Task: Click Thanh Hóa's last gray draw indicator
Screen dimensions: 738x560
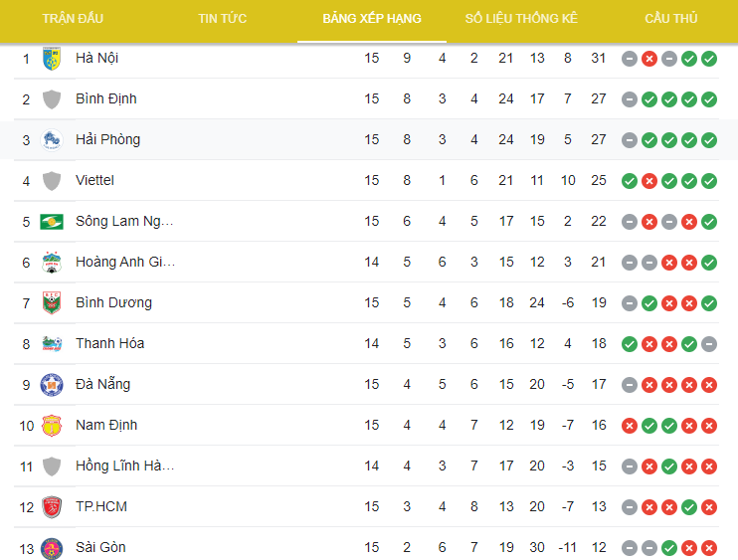Action: tap(709, 344)
